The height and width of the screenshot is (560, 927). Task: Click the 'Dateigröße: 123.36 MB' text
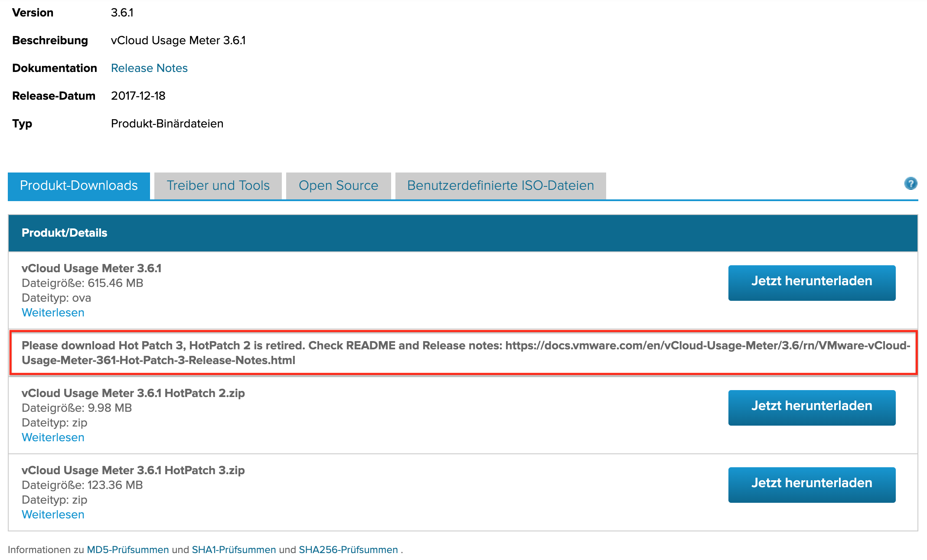[x=82, y=485]
